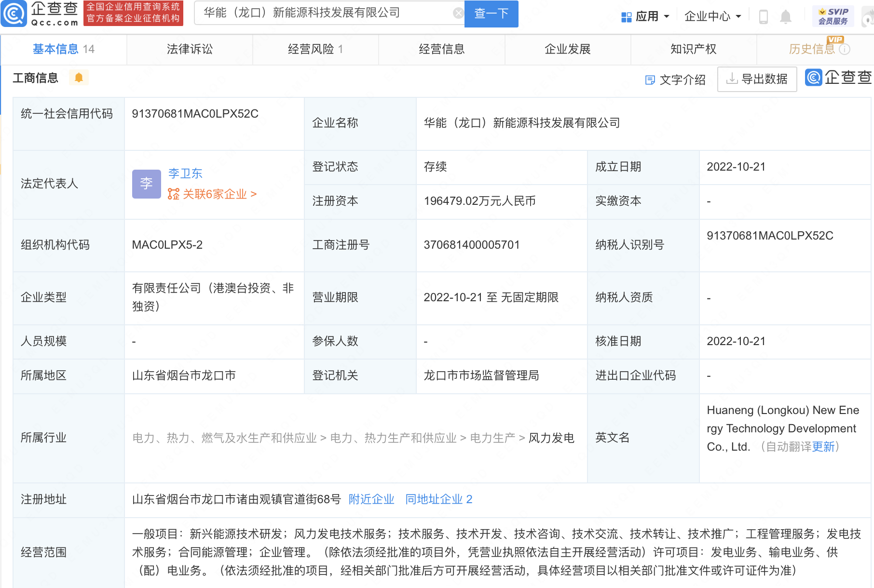This screenshot has height=588, width=874.
Task: Click the Qcc.com logo icon
Action: click(x=14, y=13)
